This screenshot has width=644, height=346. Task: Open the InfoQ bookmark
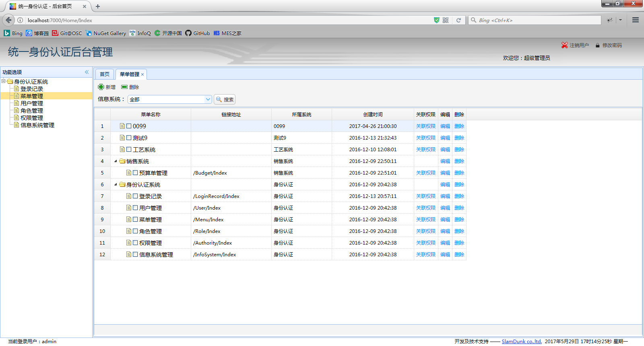point(140,33)
